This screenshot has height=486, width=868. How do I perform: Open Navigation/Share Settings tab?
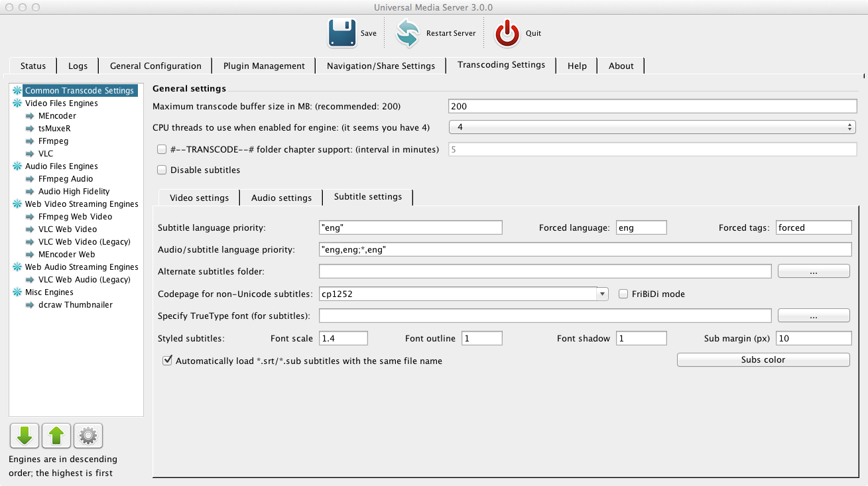381,66
